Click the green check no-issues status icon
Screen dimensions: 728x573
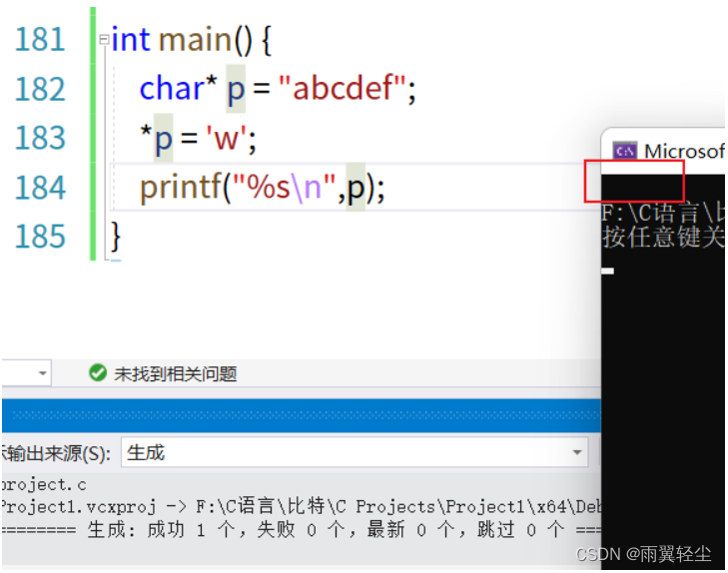tap(98, 372)
